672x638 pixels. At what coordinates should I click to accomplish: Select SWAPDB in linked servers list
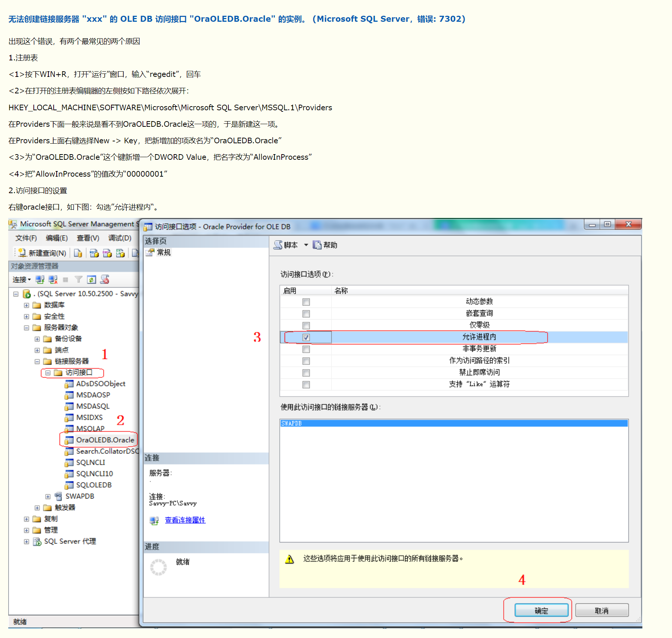click(x=454, y=423)
